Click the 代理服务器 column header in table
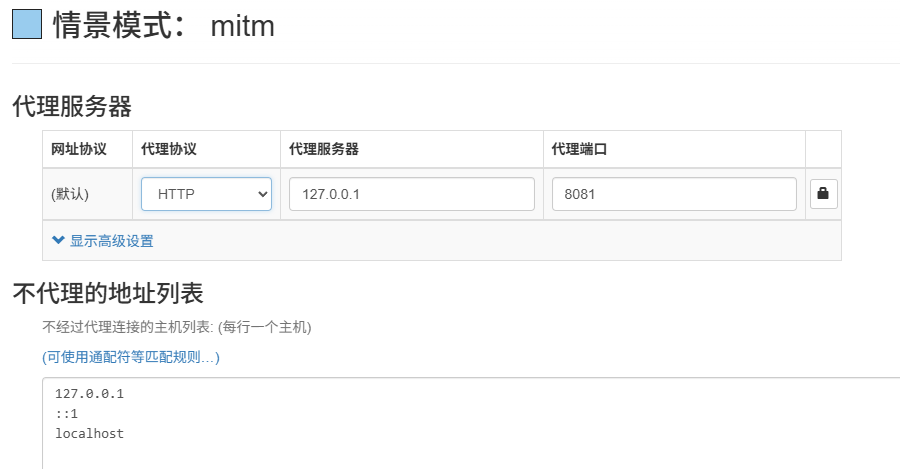The height and width of the screenshot is (469, 900). [x=324, y=149]
